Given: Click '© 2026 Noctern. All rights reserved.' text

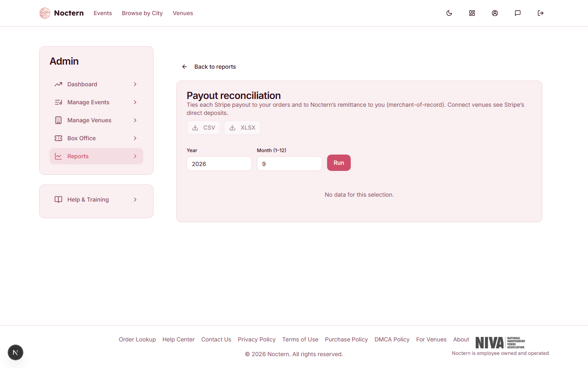Looking at the screenshot, I should click(x=294, y=354).
